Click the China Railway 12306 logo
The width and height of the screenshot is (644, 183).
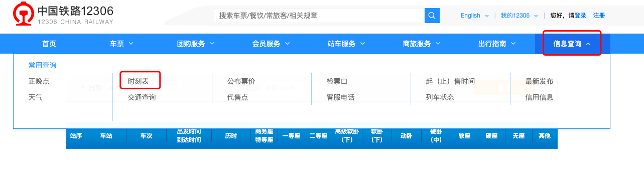(x=63, y=14)
